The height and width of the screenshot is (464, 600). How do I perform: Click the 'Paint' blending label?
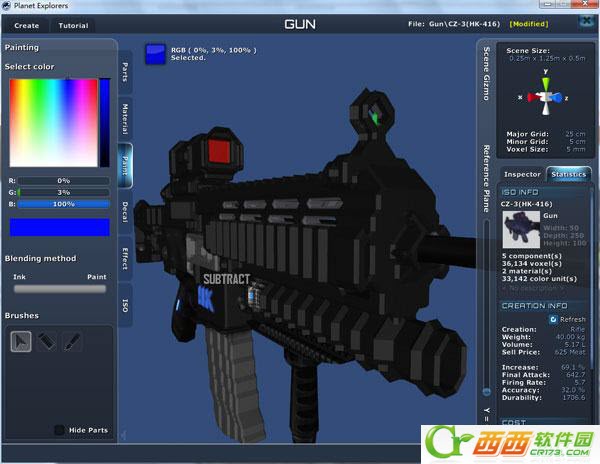coord(97,277)
